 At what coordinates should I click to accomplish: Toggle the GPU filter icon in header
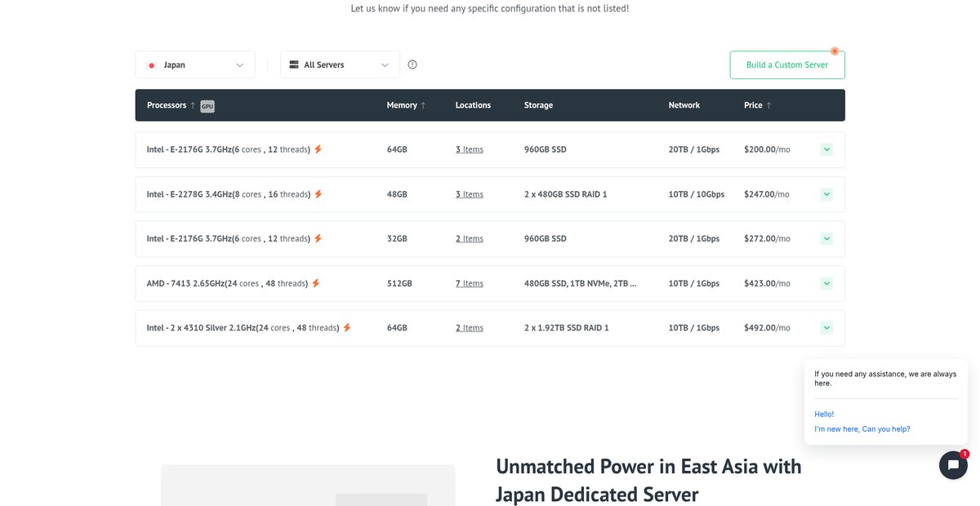coord(207,106)
